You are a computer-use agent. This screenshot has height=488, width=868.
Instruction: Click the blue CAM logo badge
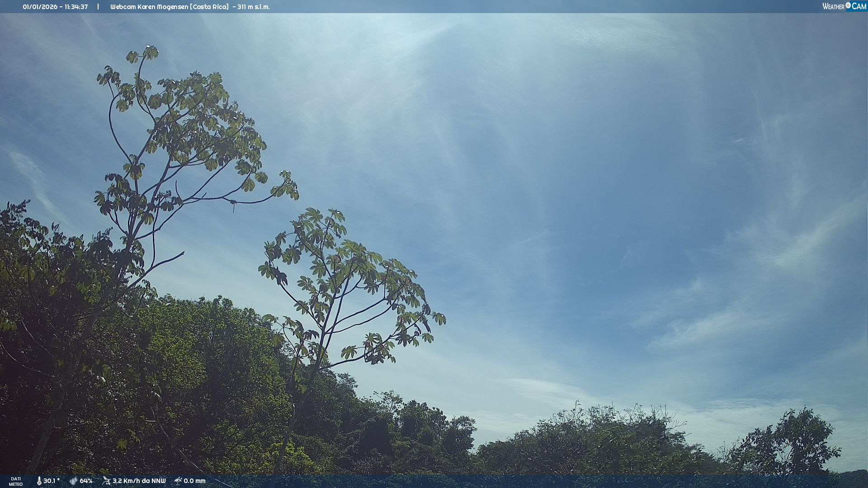click(x=859, y=6)
